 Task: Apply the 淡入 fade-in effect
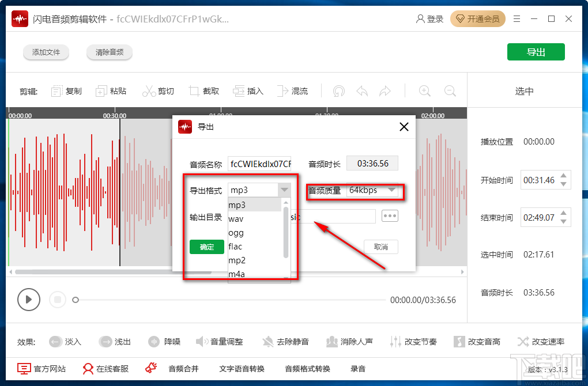point(65,341)
